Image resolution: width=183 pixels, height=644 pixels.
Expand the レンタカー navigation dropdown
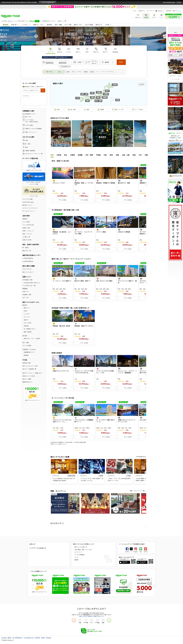pos(26,25)
